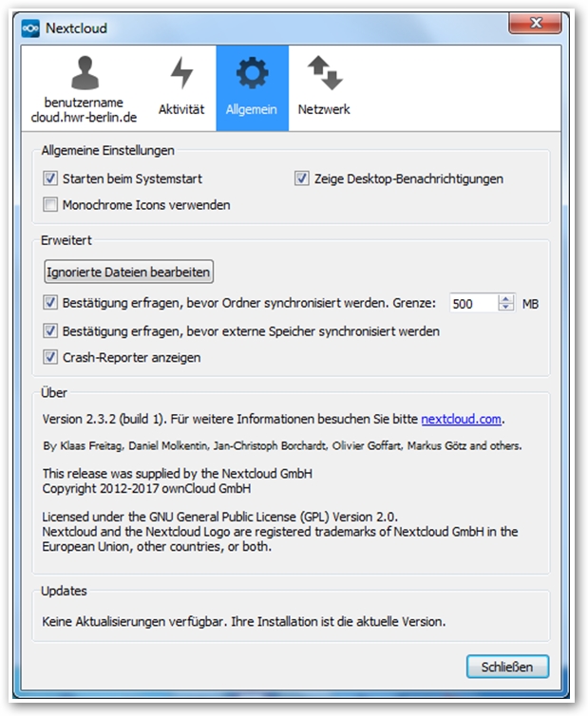Decrease the Grenze MB value with down arrow
The width and height of the screenshot is (588, 716).
505,308
